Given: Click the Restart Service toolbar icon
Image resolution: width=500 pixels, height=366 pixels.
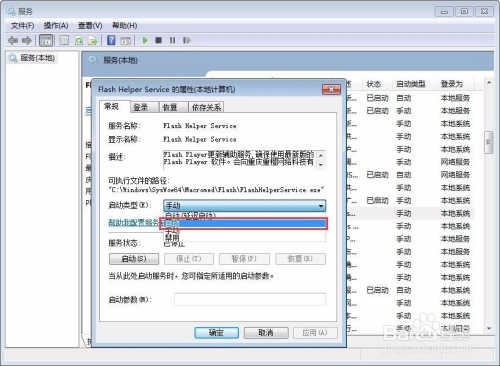Looking at the screenshot, I should [187, 40].
